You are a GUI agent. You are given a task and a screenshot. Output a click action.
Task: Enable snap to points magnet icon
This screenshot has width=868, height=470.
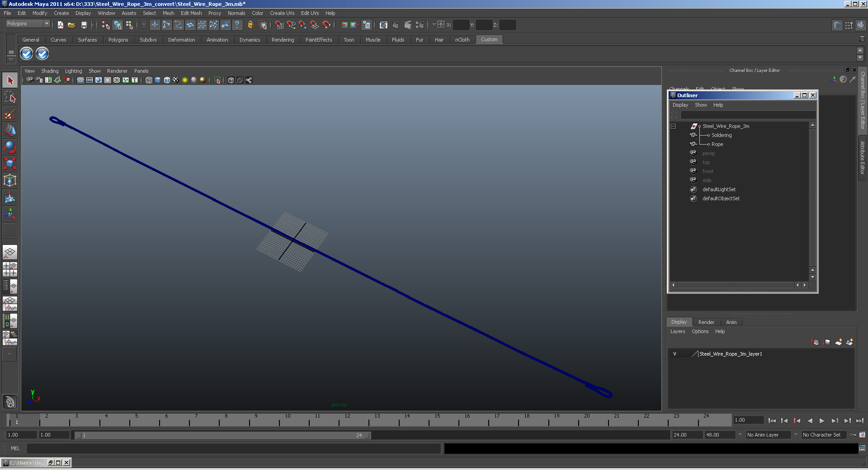pos(303,25)
